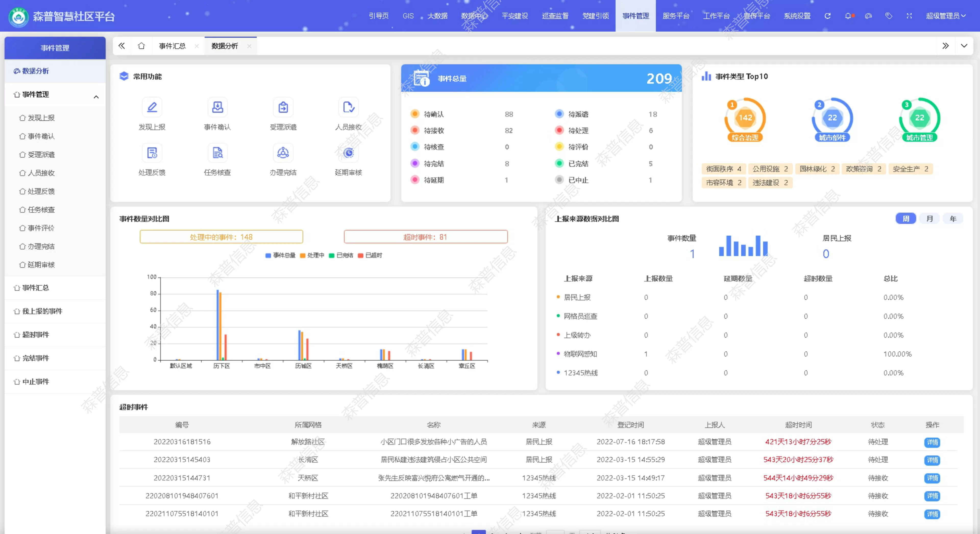Click the 历城区 bar group in chart
The width and height of the screenshot is (980, 534).
303,345
